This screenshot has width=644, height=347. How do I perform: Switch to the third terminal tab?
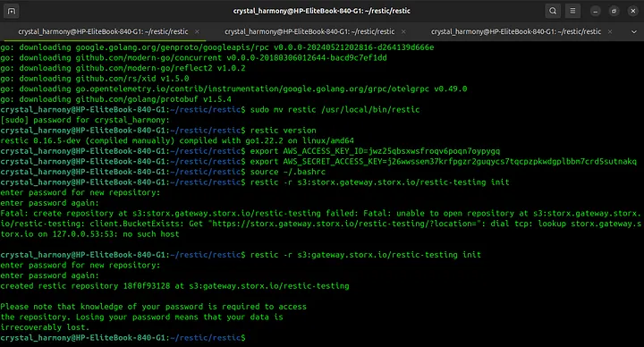coord(516,31)
